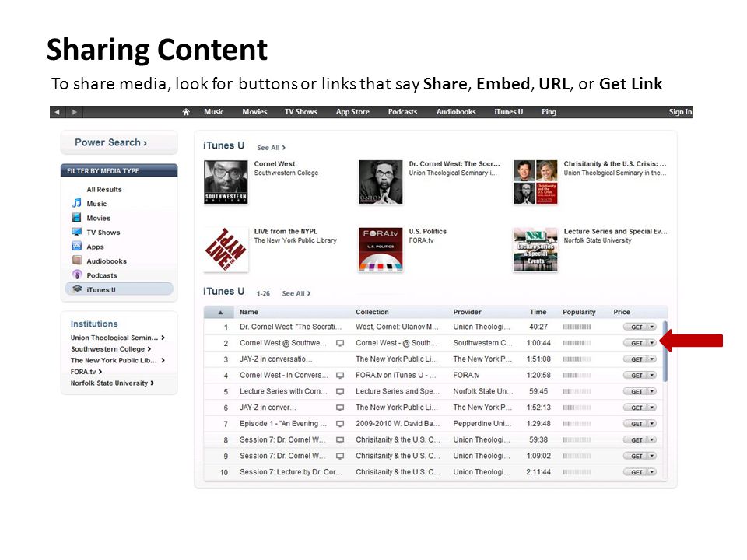Open dropdown arrow next to GET in row 1

pos(652,327)
